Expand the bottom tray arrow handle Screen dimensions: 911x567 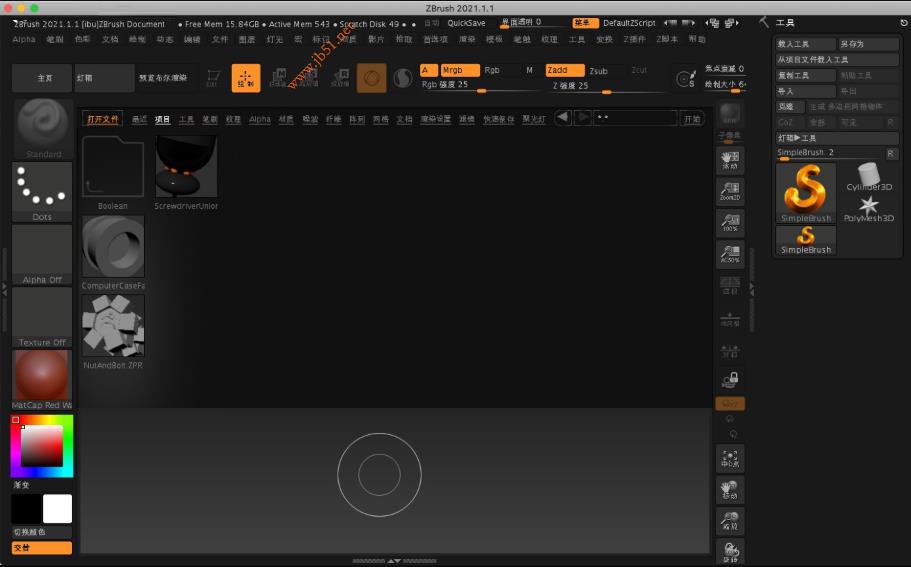(x=394, y=561)
